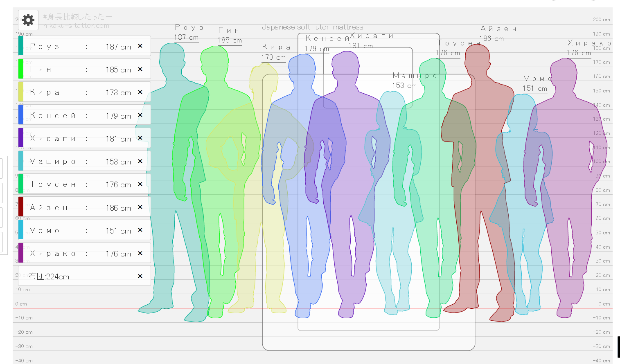Select the Момо name in list

pyautogui.click(x=44, y=231)
